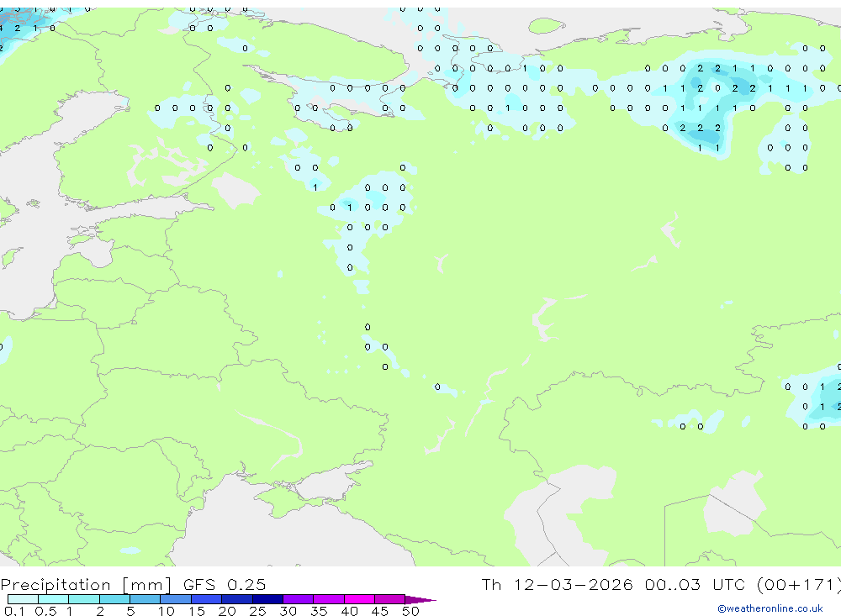
Task: Click the '10' legend scale label
Action: click(167, 611)
